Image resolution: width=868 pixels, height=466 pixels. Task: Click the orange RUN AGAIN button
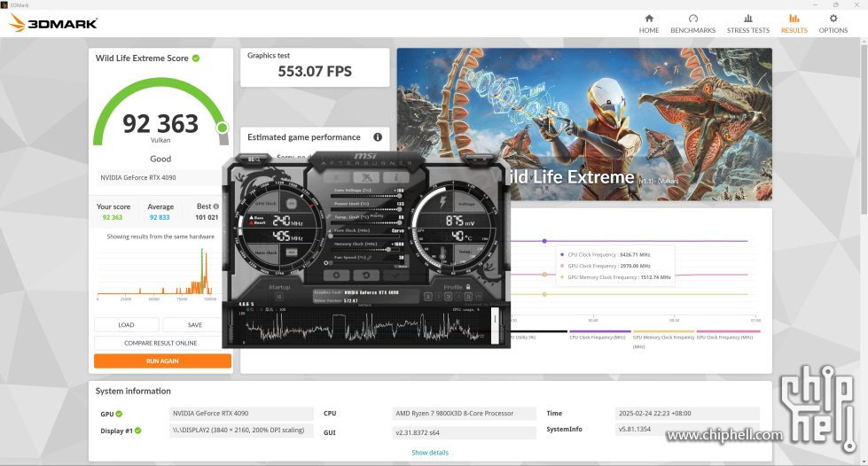pos(162,361)
